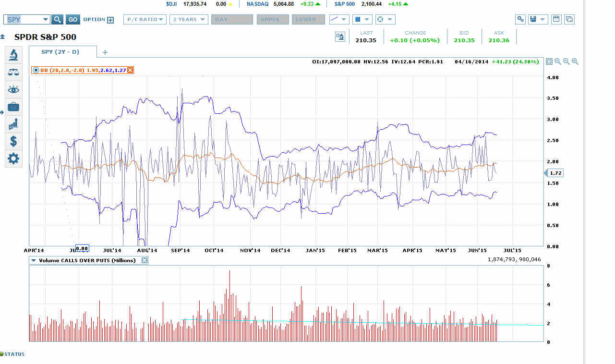
Task: Click the window layout icon top right
Action: click(x=557, y=20)
